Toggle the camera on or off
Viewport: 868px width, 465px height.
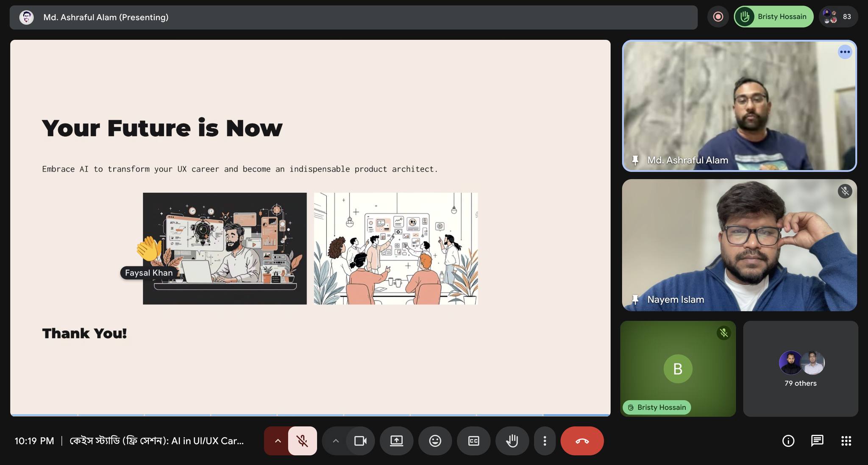(x=360, y=441)
